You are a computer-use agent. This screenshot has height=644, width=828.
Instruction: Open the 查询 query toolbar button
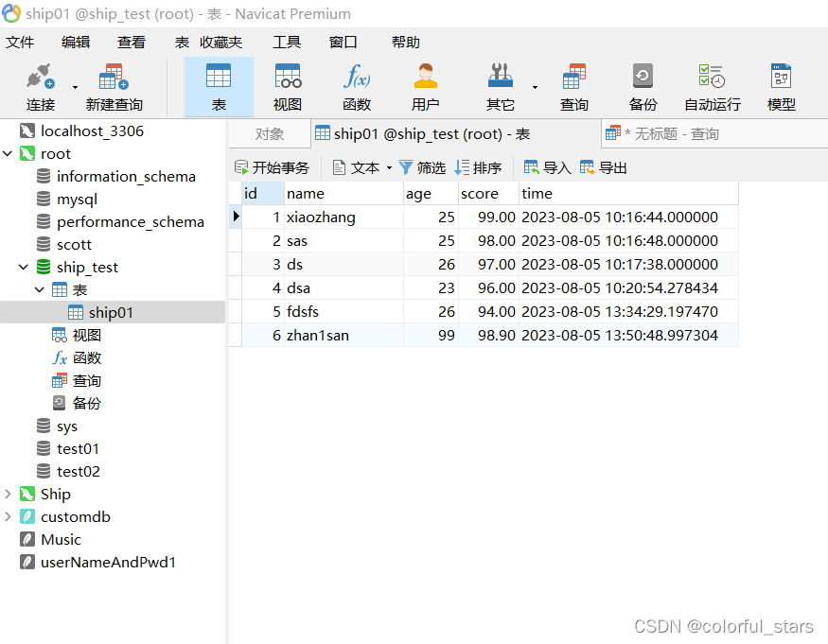(574, 87)
